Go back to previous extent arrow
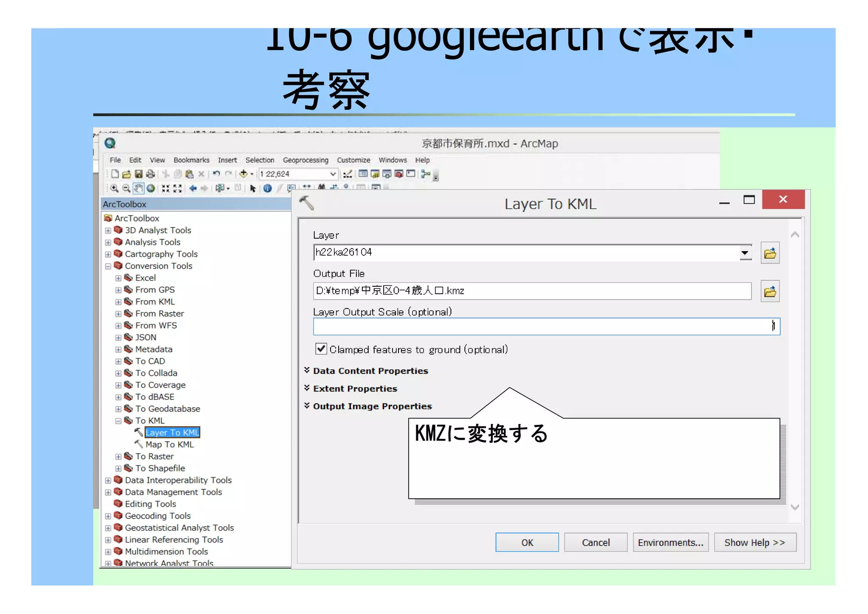The height and width of the screenshot is (614, 868). [193, 188]
